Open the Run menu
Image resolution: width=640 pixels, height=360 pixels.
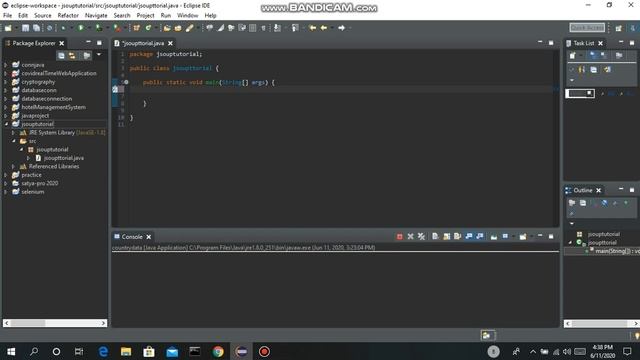(166, 16)
